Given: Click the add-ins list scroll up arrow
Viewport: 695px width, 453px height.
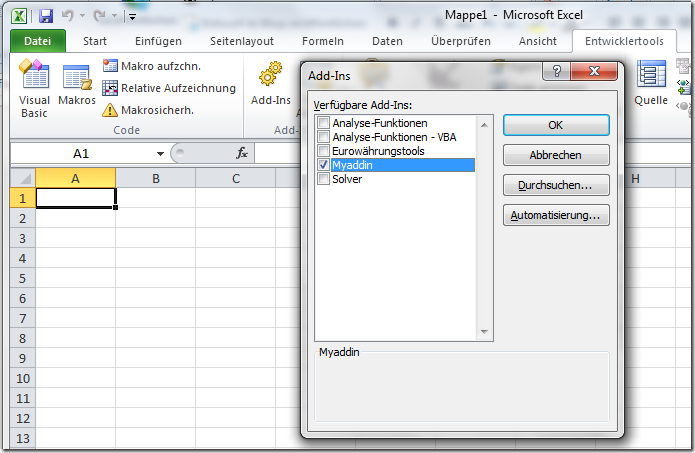Looking at the screenshot, I should [x=484, y=125].
